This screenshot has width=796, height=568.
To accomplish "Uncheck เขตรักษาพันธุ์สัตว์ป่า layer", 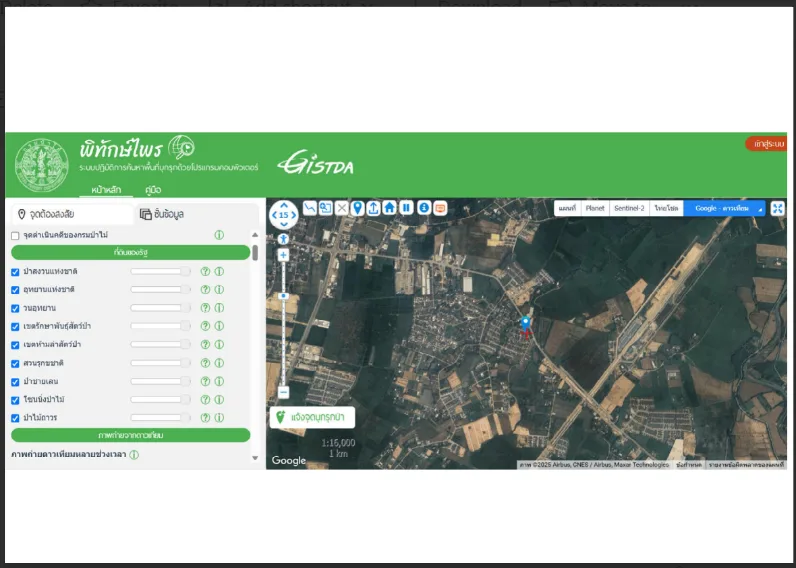I will (x=15, y=327).
